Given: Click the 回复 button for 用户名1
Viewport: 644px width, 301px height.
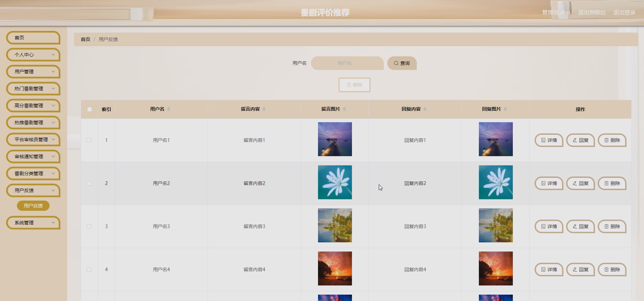Looking at the screenshot, I should tap(580, 140).
